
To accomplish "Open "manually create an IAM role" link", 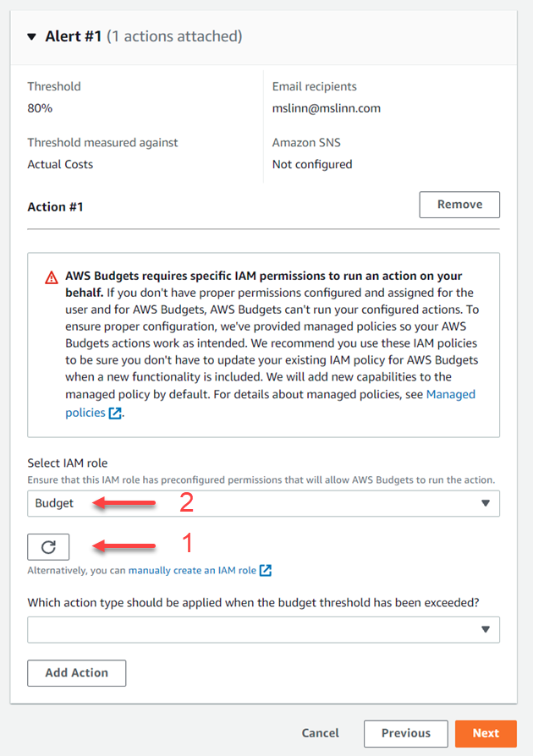I will (x=192, y=571).
